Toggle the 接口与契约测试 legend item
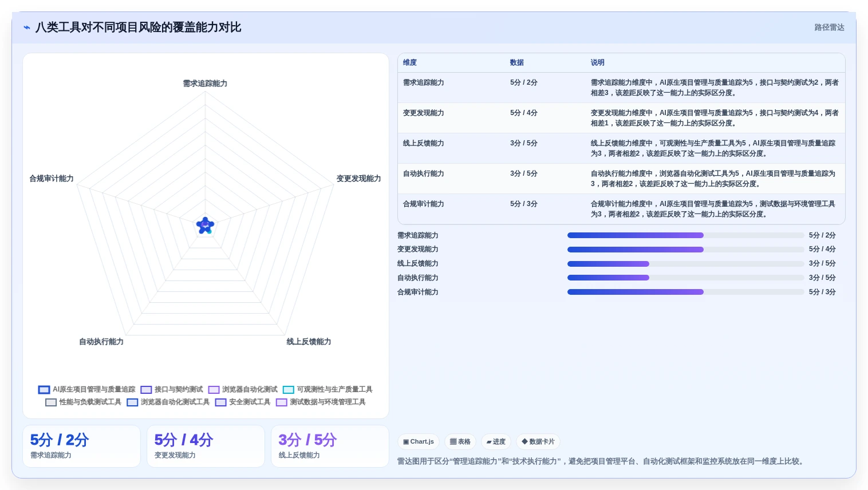868x490 pixels. click(172, 389)
